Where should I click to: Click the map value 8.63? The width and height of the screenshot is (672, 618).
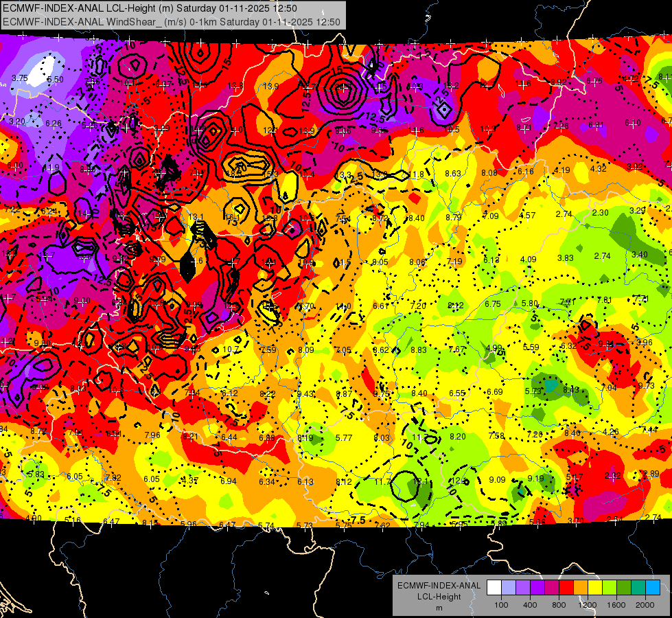tap(453, 173)
